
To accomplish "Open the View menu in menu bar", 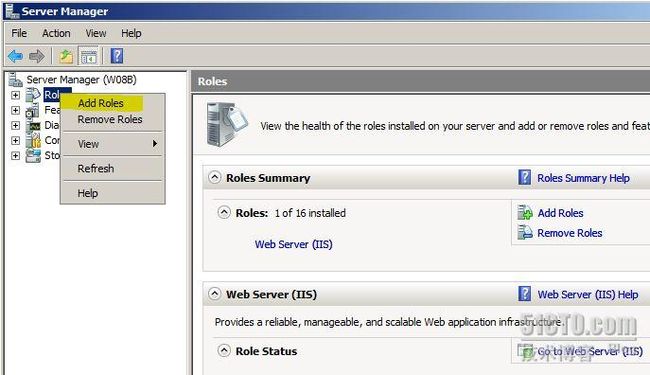I will pos(96,33).
